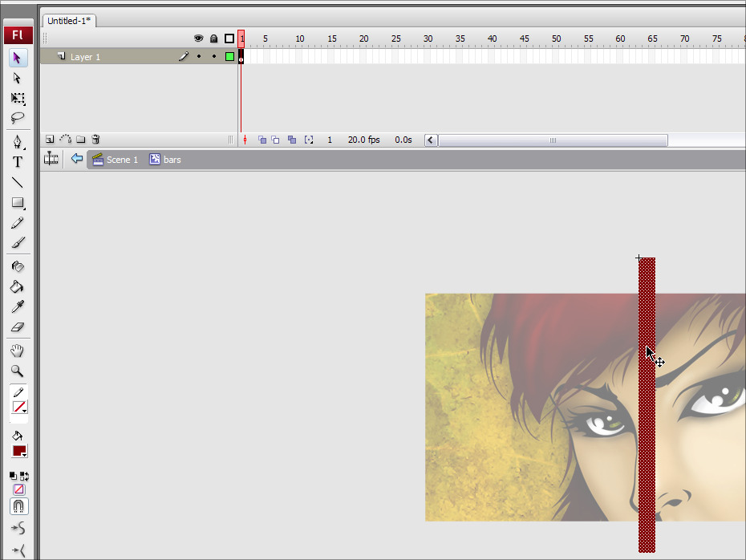The width and height of the screenshot is (746, 560).
Task: Toggle Snap to Objects magnet
Action: (18, 506)
